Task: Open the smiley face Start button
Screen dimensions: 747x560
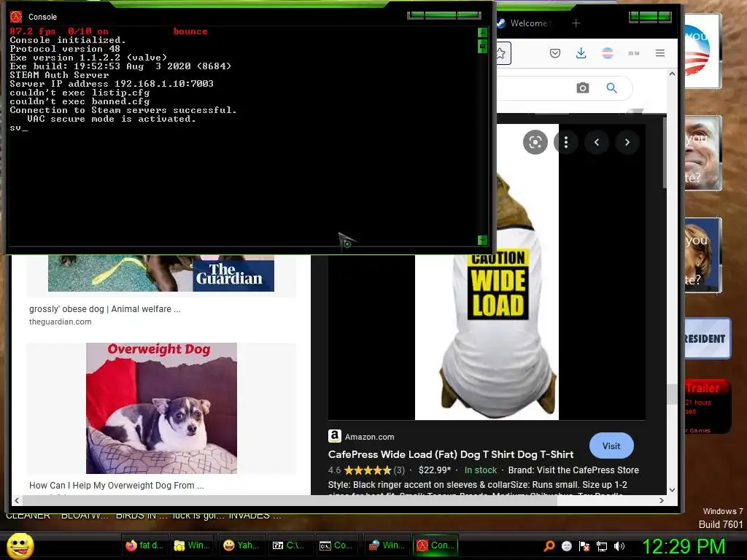Action: click(x=20, y=545)
